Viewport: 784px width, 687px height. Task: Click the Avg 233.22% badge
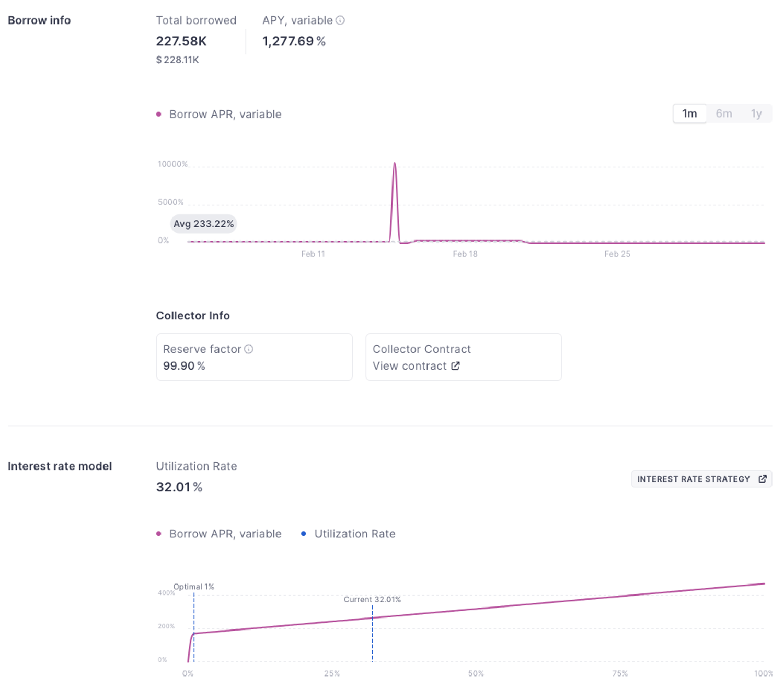pyautogui.click(x=203, y=224)
